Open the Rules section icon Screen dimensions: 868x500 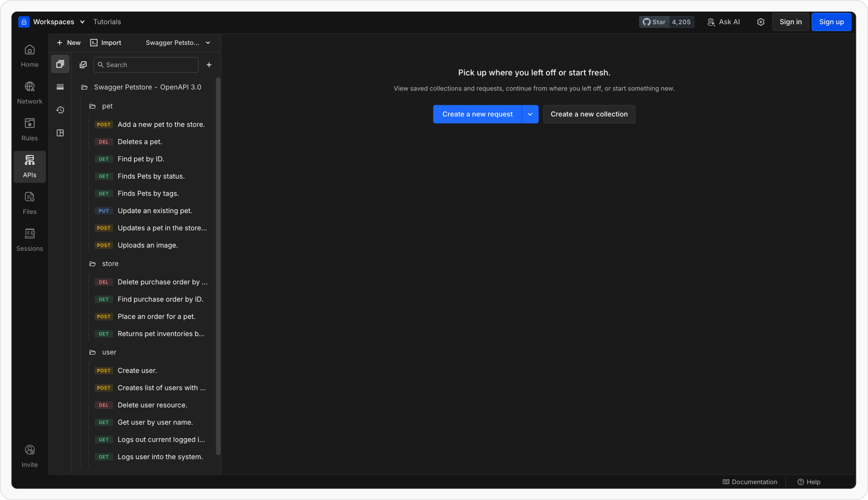29,129
